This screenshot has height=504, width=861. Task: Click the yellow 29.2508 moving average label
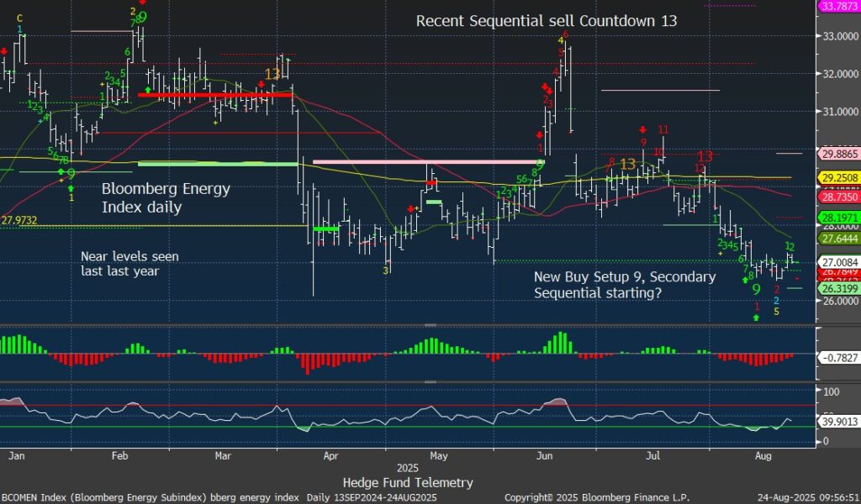838,179
